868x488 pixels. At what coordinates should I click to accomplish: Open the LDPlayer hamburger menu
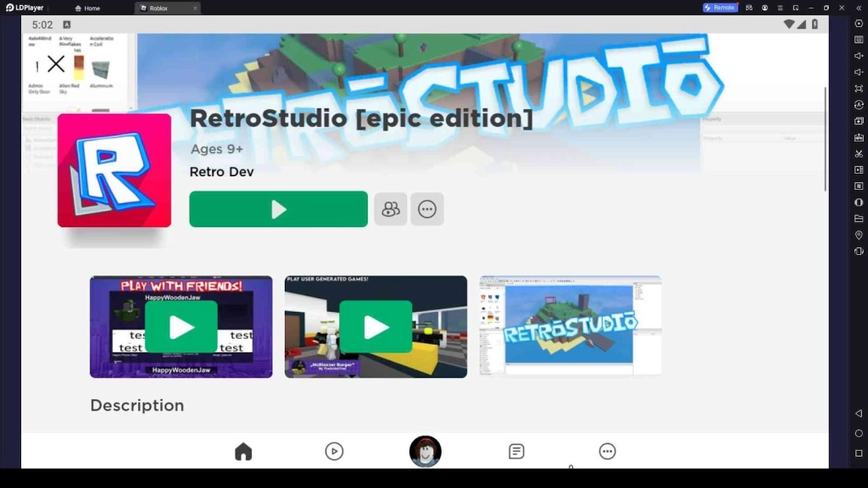click(x=780, y=8)
